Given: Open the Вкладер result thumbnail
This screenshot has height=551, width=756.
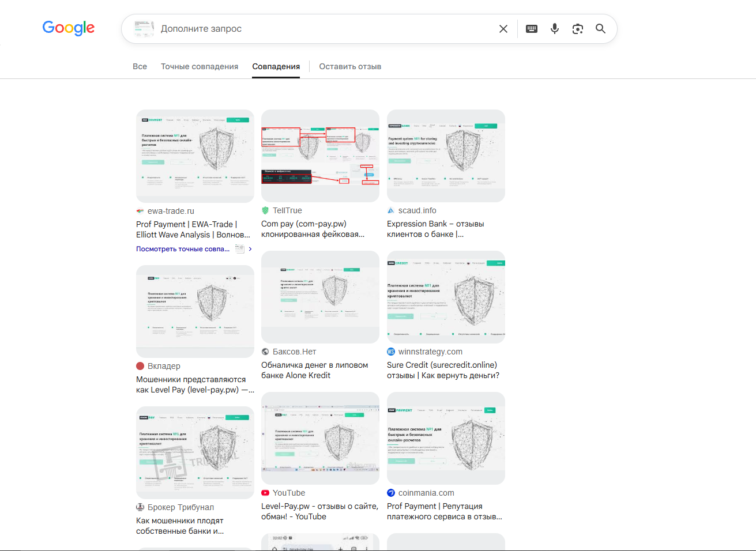Looking at the screenshot, I should [195, 311].
